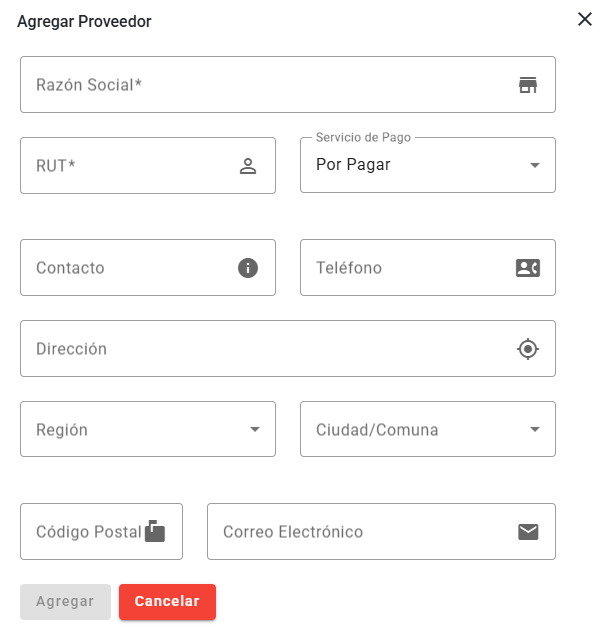Focus the Razón Social text field
This screenshot has height=630, width=600.
[260, 85]
